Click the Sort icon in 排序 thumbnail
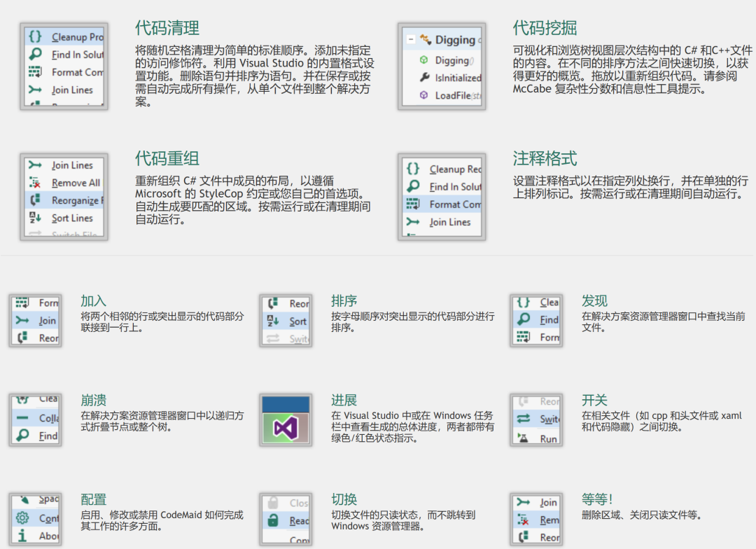Image resolution: width=756 pixels, height=549 pixels. (273, 321)
